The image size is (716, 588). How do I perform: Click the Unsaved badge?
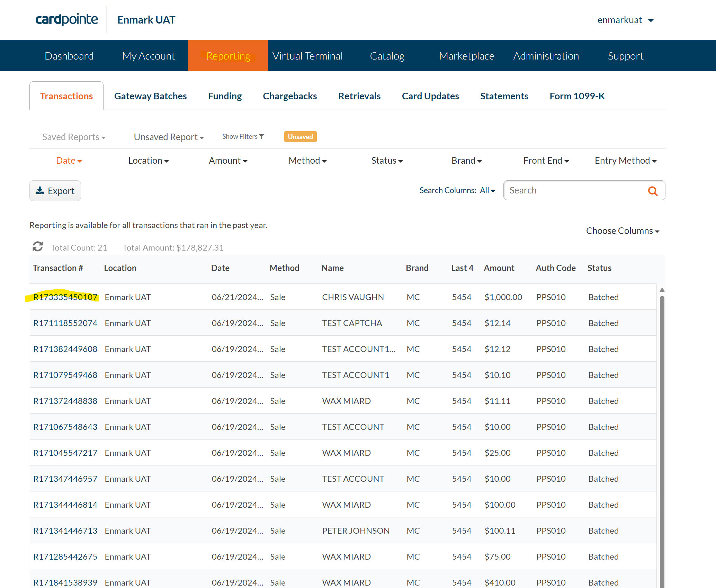[x=300, y=137]
